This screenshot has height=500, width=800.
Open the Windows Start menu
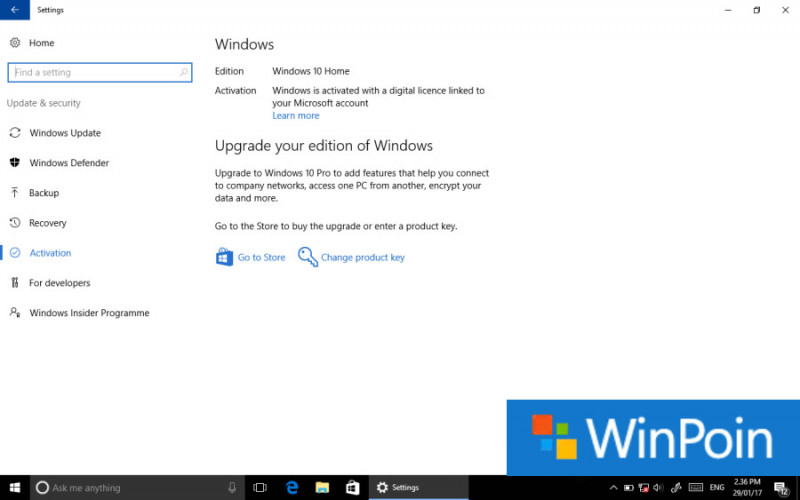15,488
